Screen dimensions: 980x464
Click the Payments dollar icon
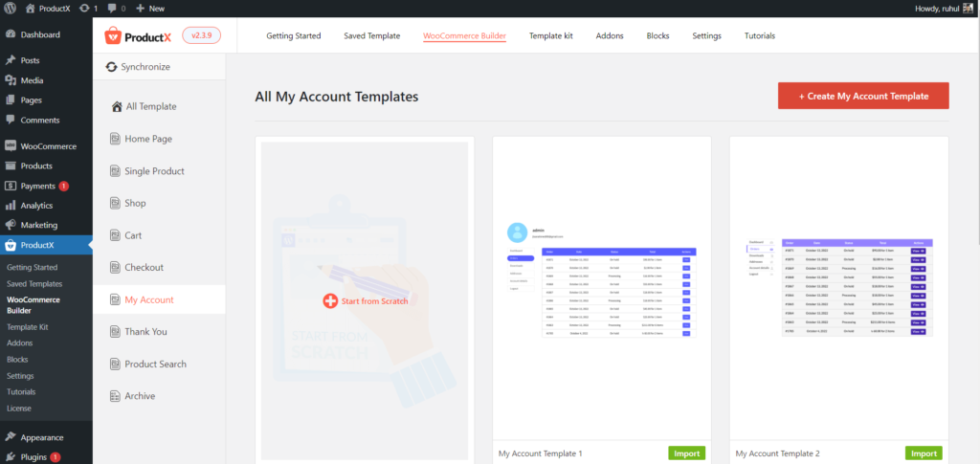(11, 187)
